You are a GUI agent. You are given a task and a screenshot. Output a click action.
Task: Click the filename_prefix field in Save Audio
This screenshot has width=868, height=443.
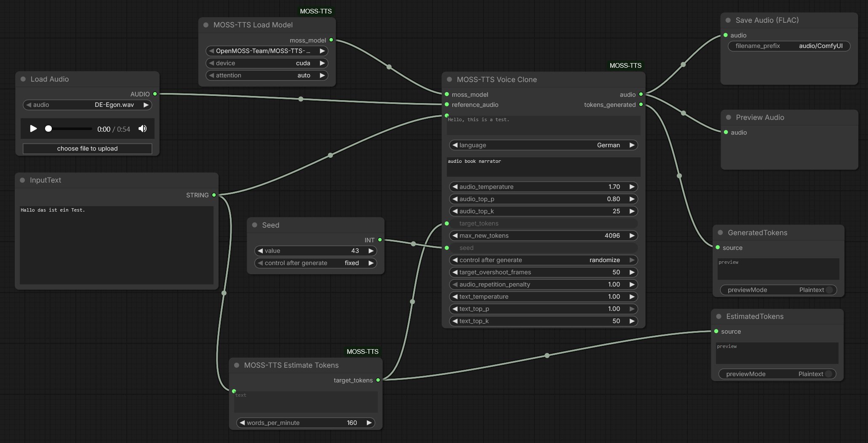[x=789, y=46]
